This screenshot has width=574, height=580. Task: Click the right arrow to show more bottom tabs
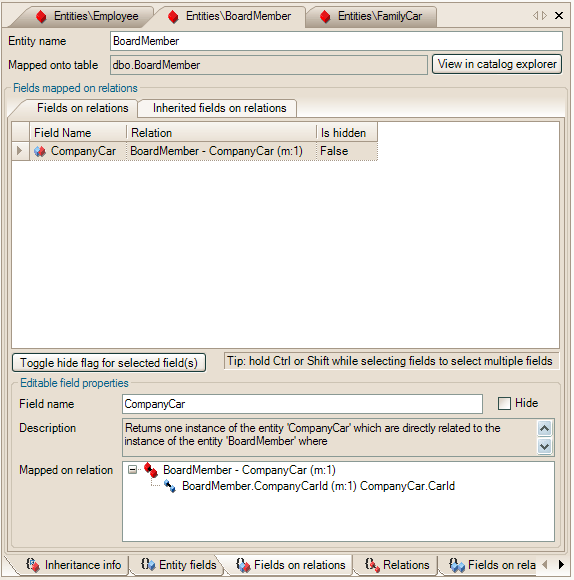click(561, 565)
